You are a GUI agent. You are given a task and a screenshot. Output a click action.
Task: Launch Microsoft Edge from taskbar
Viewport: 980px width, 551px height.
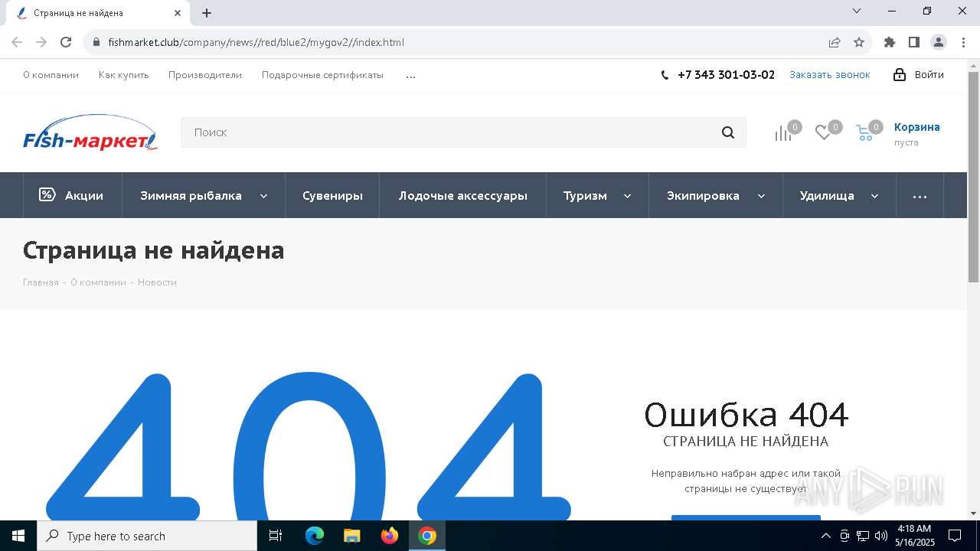(x=315, y=536)
